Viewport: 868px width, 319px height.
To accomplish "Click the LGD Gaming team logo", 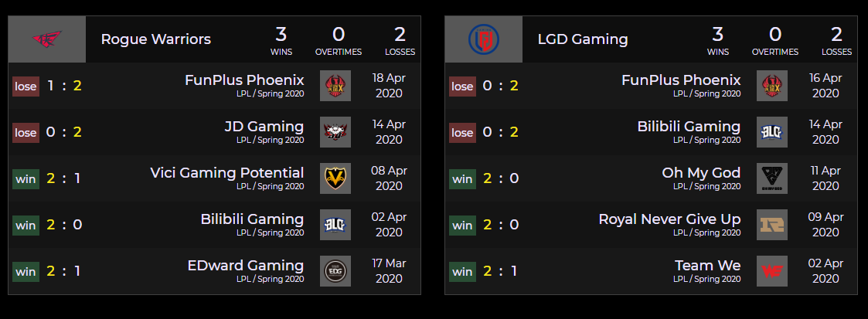I will [x=483, y=39].
